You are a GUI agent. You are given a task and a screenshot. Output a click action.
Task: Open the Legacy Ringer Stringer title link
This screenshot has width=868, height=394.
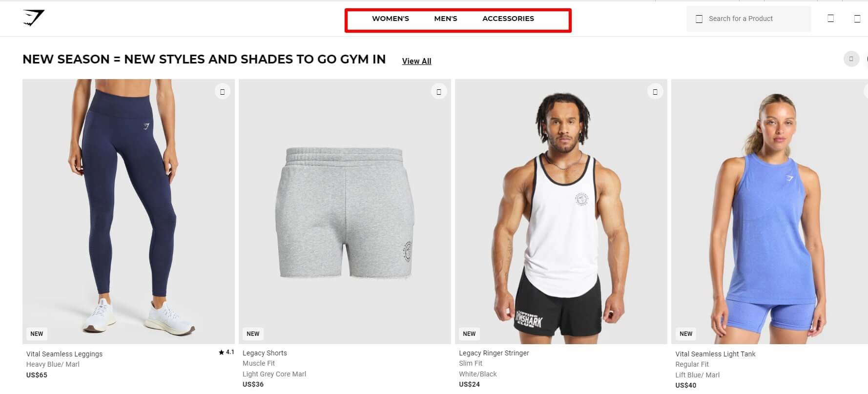coord(494,353)
